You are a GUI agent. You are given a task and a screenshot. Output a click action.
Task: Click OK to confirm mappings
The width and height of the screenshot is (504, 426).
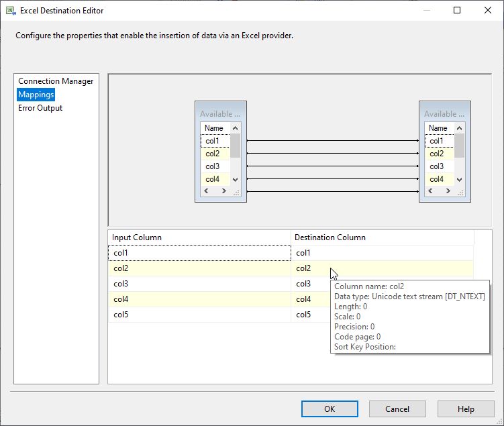(x=330, y=409)
